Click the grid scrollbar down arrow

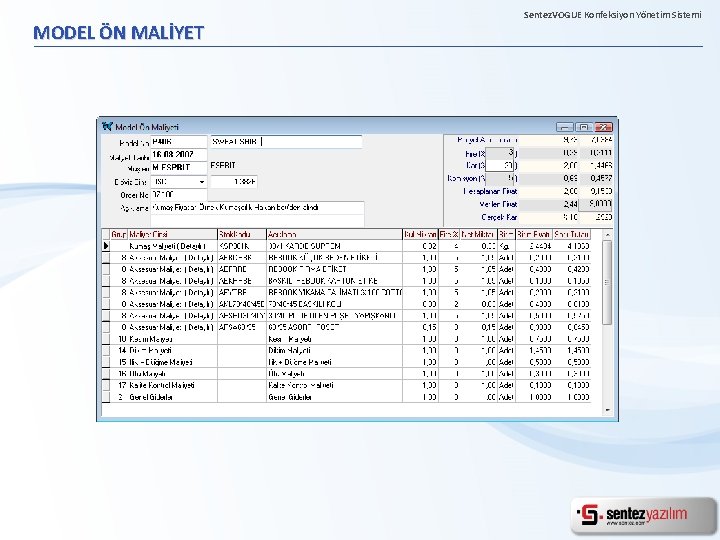point(607,410)
